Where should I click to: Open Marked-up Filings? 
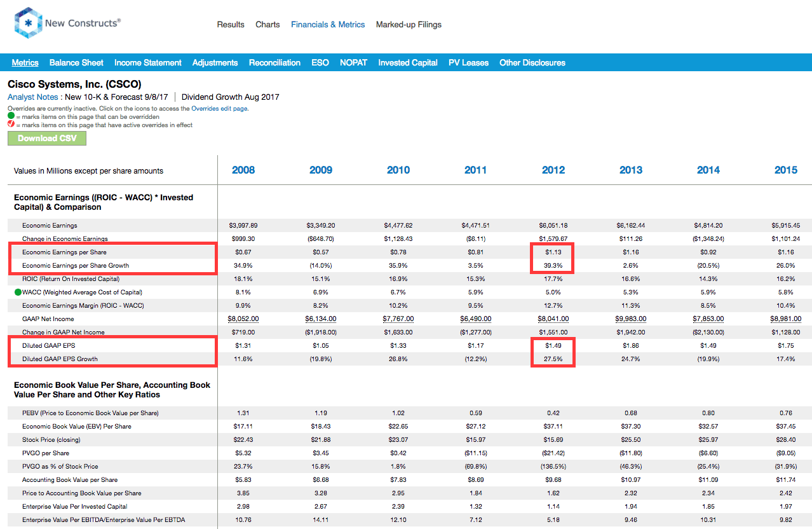[409, 25]
